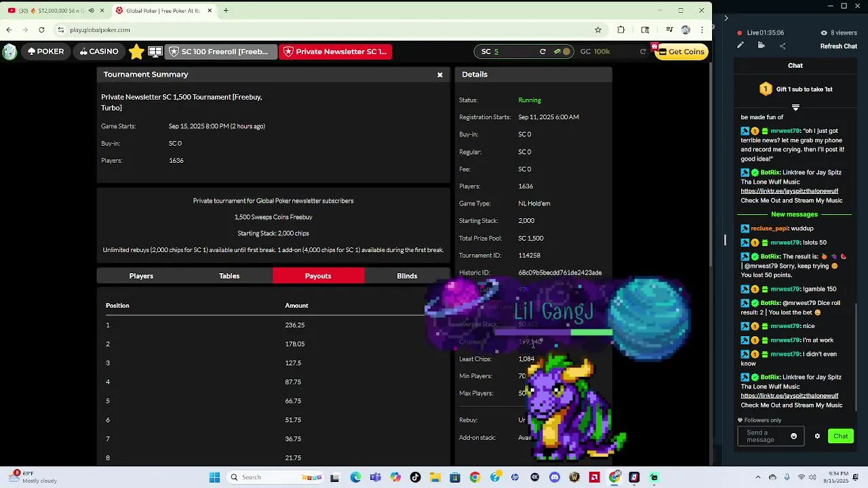Jump to New messages in chat
Screen dimensions: 868x488
tap(794, 215)
